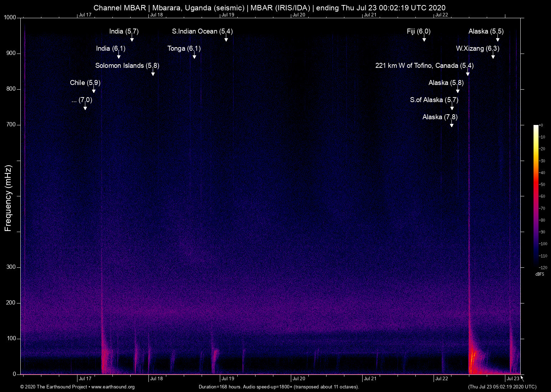Screen dimensions: 551x392
Task: Select the S.of Alaska (5.7) label
Action: pyautogui.click(x=434, y=100)
